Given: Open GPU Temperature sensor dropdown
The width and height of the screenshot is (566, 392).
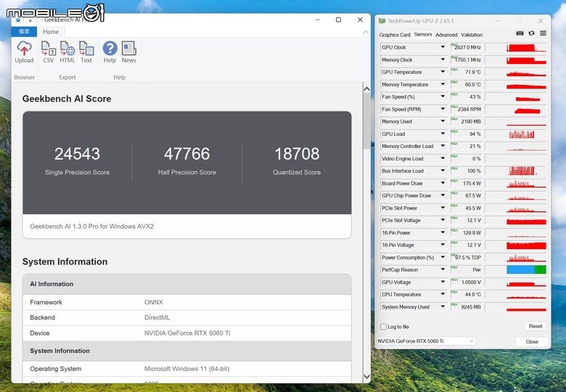Looking at the screenshot, I should 443,72.
